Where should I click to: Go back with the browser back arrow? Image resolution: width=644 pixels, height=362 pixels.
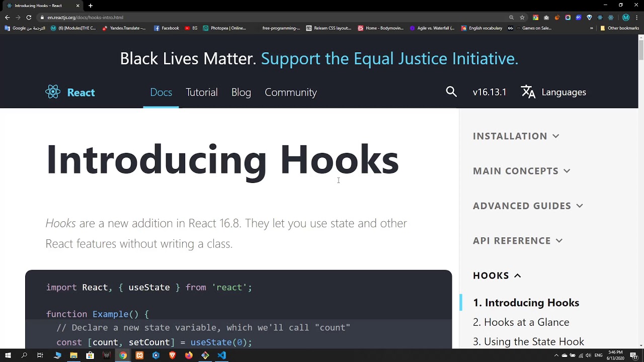tap(7, 17)
